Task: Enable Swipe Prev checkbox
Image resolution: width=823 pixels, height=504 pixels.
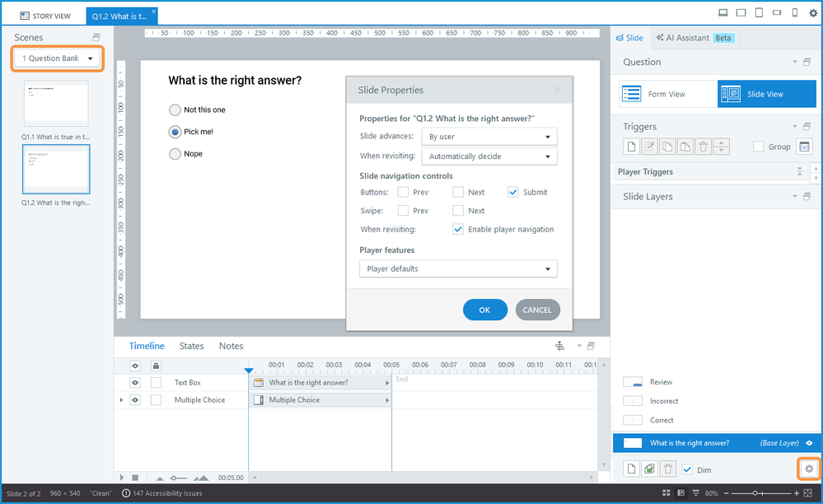Action: click(403, 210)
